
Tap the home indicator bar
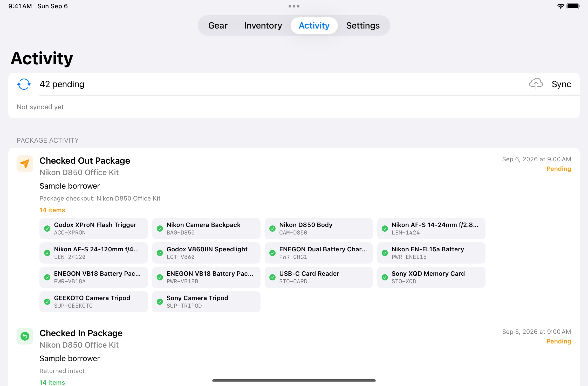coord(294,381)
